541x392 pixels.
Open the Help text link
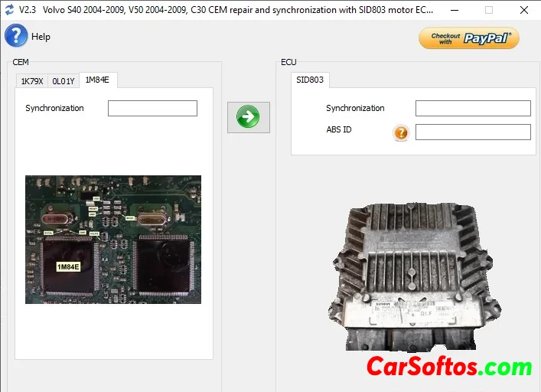41,37
